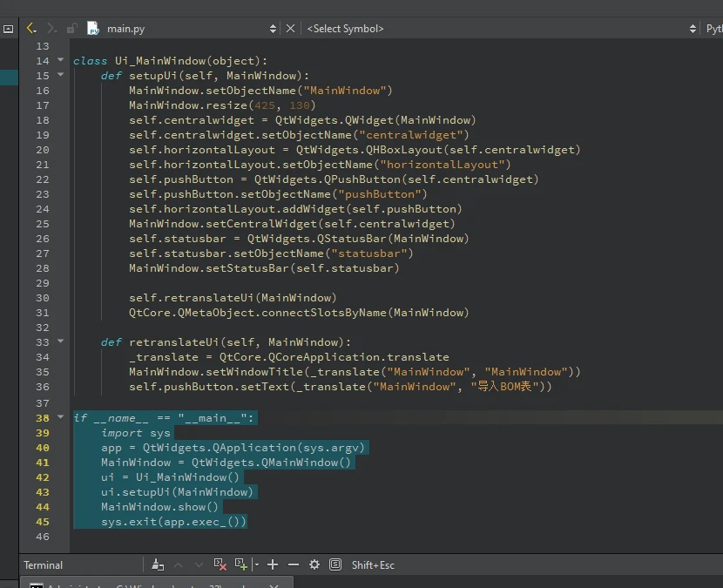Click "QPushButton" on line 22

tap(362, 179)
